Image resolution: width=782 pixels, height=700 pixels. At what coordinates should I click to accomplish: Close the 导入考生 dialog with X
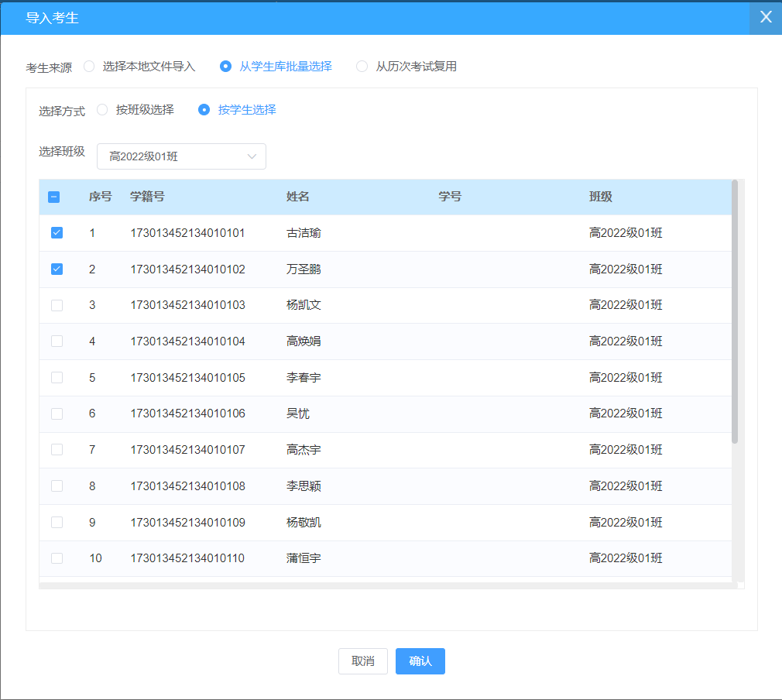point(766,18)
